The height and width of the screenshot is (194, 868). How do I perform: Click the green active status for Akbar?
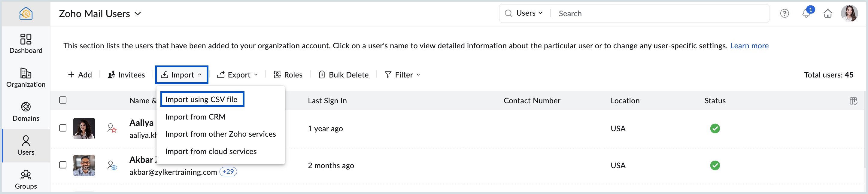pos(715,165)
